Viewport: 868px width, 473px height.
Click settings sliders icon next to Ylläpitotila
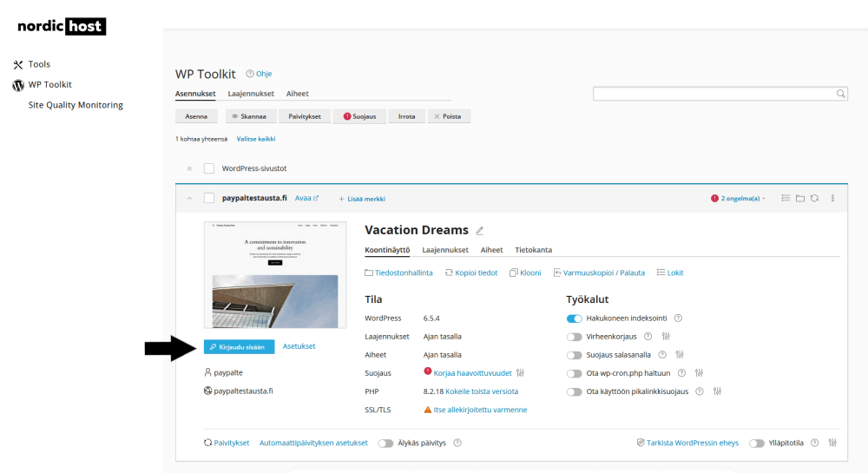(833, 443)
